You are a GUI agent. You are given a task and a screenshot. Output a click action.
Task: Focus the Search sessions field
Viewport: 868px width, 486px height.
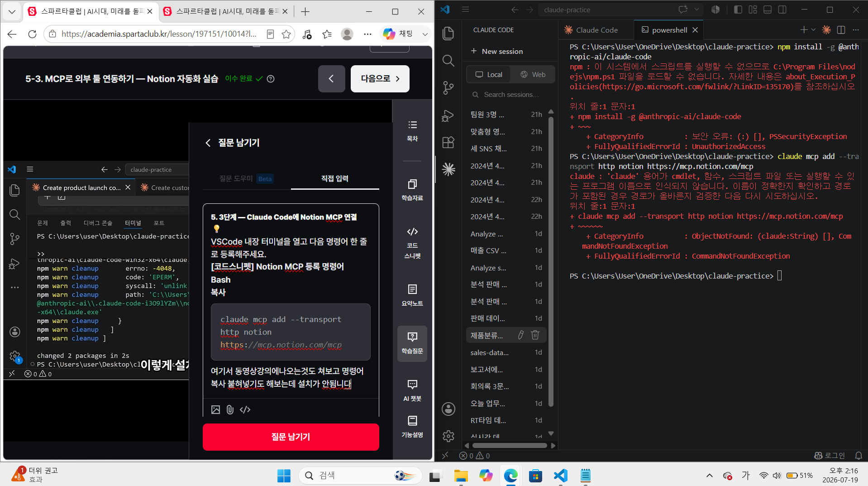pos(510,95)
